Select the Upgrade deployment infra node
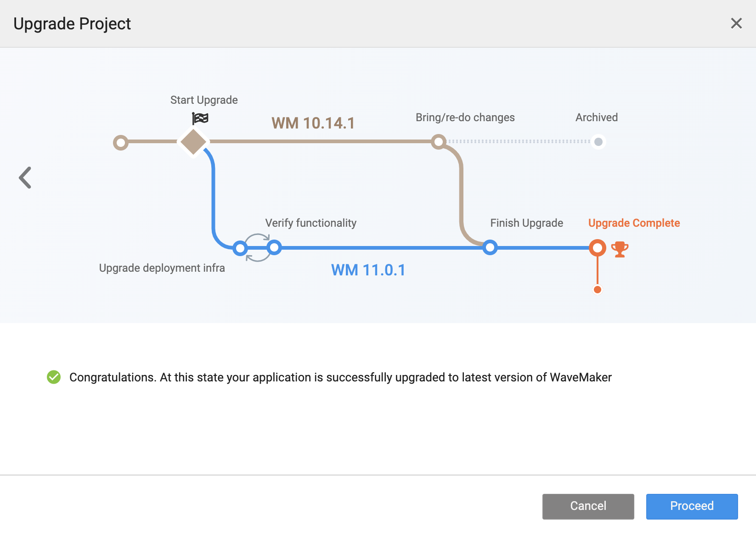The height and width of the screenshot is (537, 756). [240, 248]
